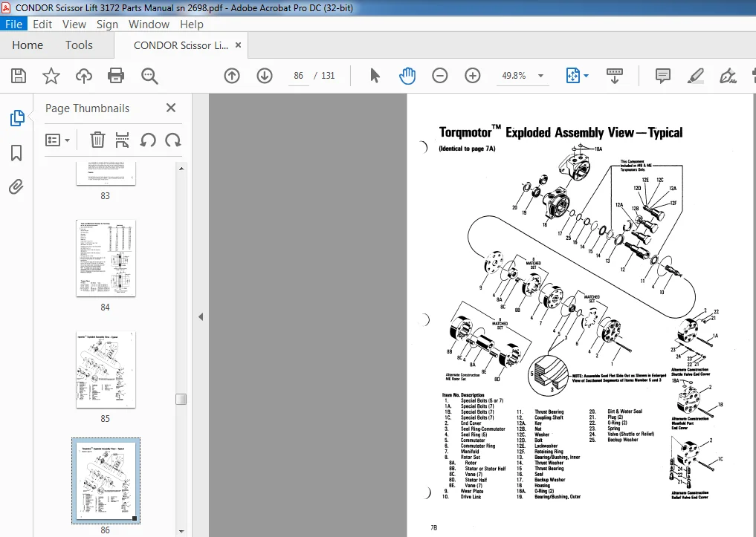The height and width of the screenshot is (537, 756).
Task: Click the scrolling mode keyboard-arrow icon
Action: (614, 76)
